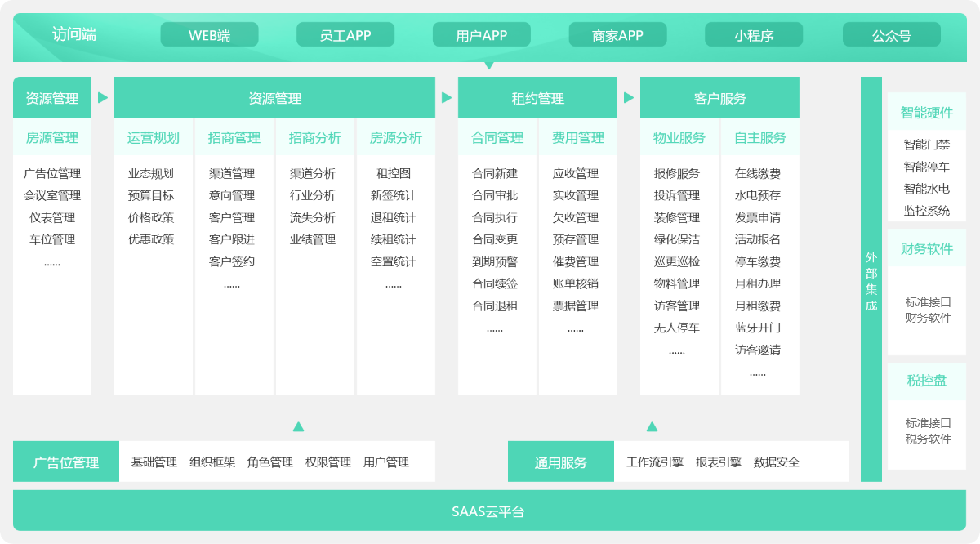Select the 通用服务 block

pyautogui.click(x=561, y=462)
